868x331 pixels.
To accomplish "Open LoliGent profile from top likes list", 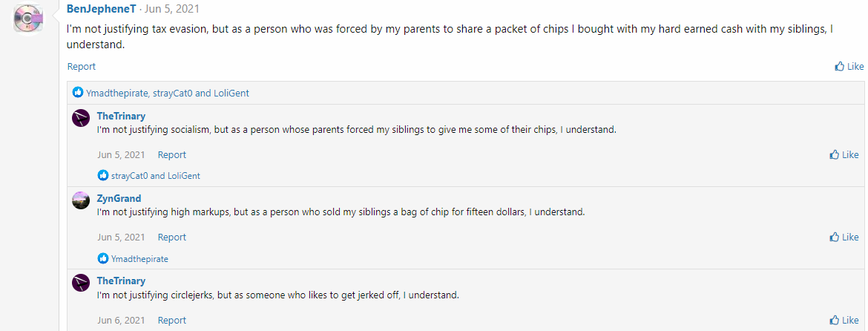I will point(231,94).
